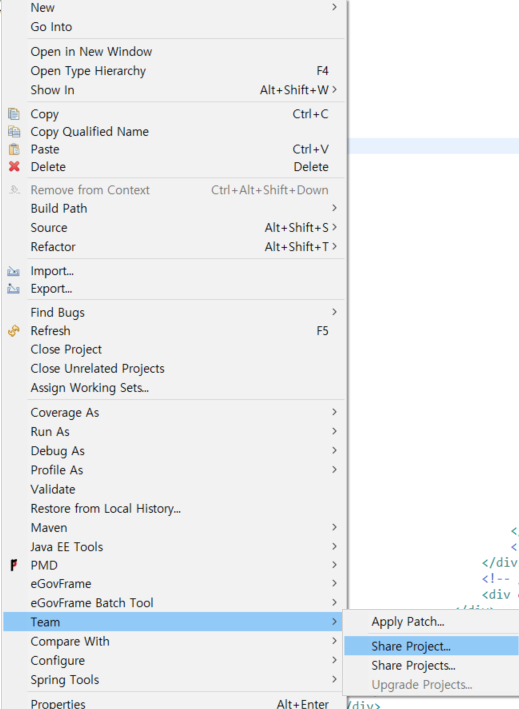
Task: Click the Export... menu entry
Action: pyautogui.click(x=174, y=288)
